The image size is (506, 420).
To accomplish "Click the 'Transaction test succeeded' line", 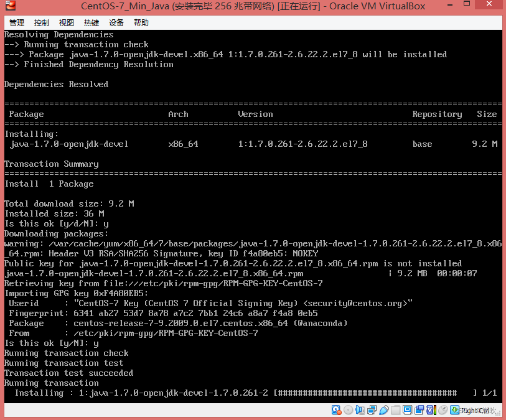I will tap(68, 373).
